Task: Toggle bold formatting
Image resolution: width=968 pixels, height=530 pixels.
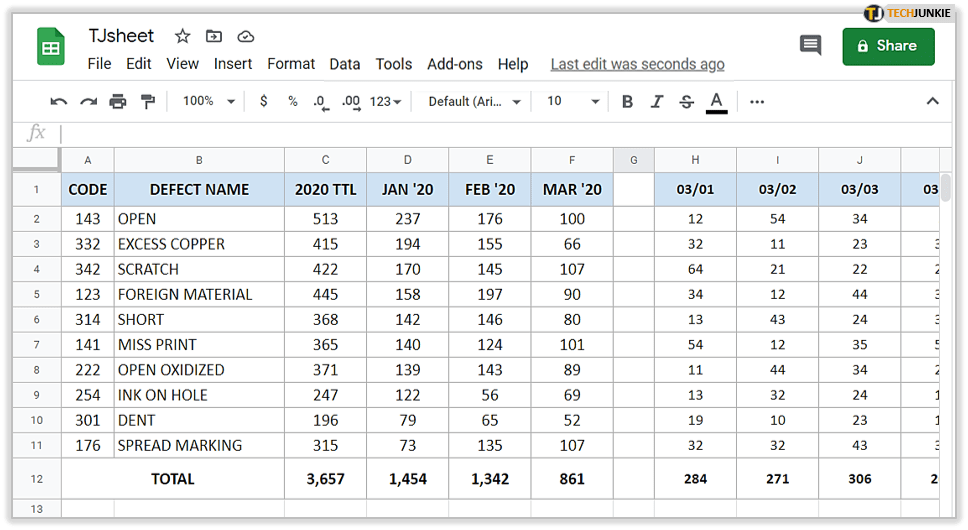Action: (x=627, y=101)
